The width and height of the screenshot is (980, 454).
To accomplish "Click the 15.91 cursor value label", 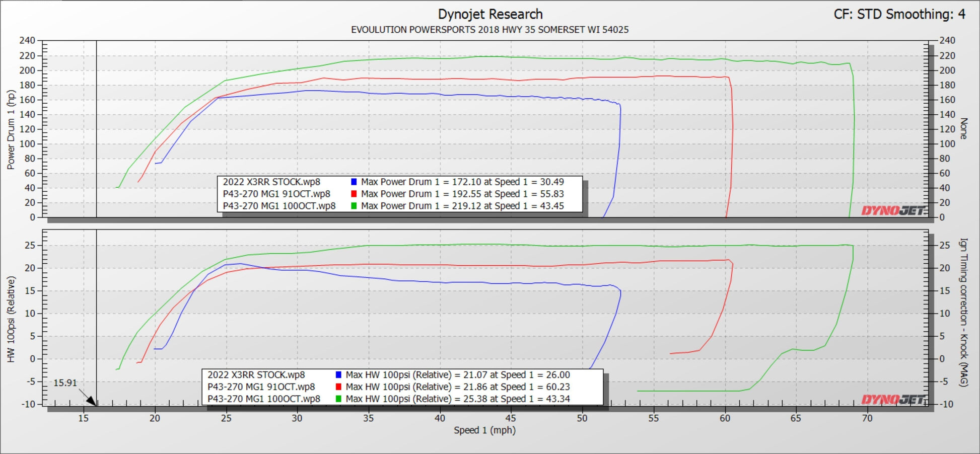I will coord(65,383).
